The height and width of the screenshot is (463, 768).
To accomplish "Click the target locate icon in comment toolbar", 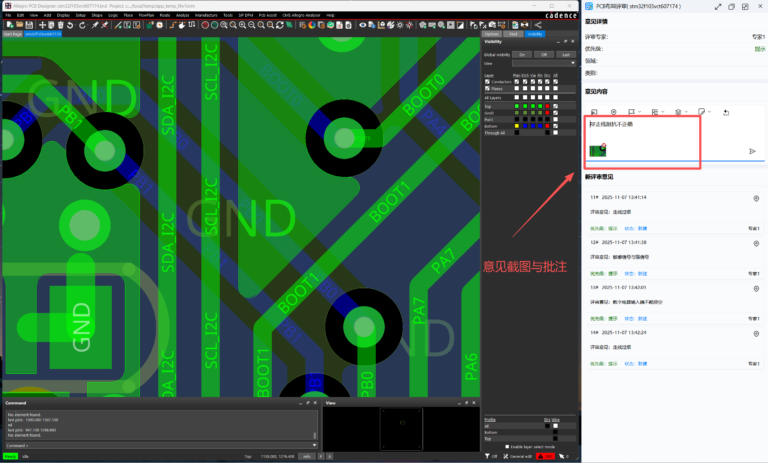I will click(611, 112).
